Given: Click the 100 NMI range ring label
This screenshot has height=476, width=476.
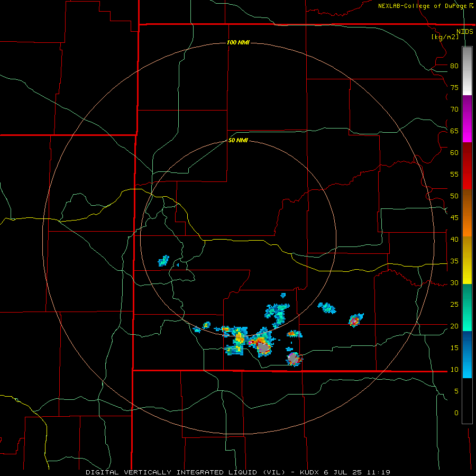Looking at the screenshot, I should [238, 42].
